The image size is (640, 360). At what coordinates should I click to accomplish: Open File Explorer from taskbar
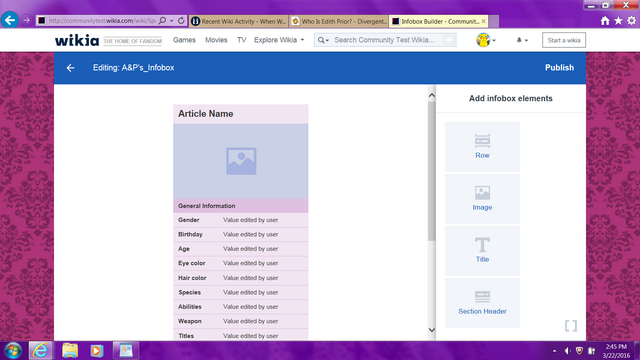(x=70, y=351)
